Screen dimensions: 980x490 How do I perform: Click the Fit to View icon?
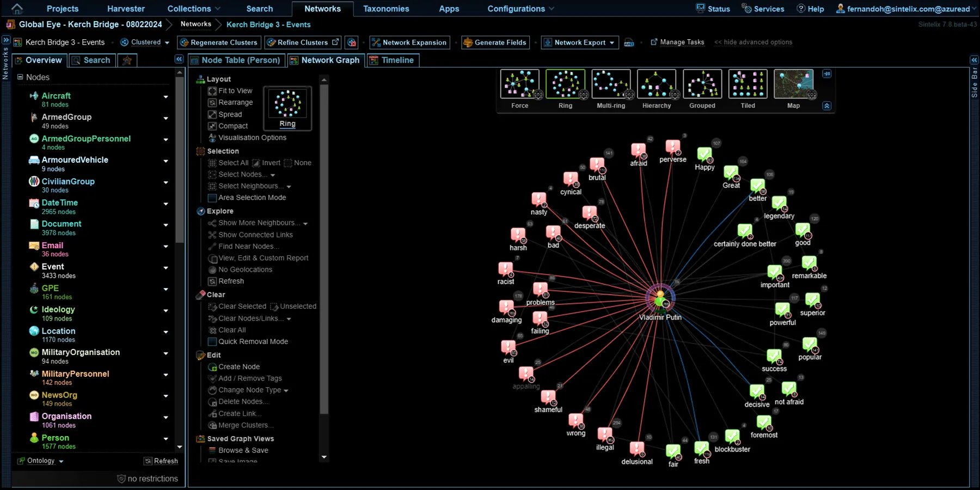212,91
